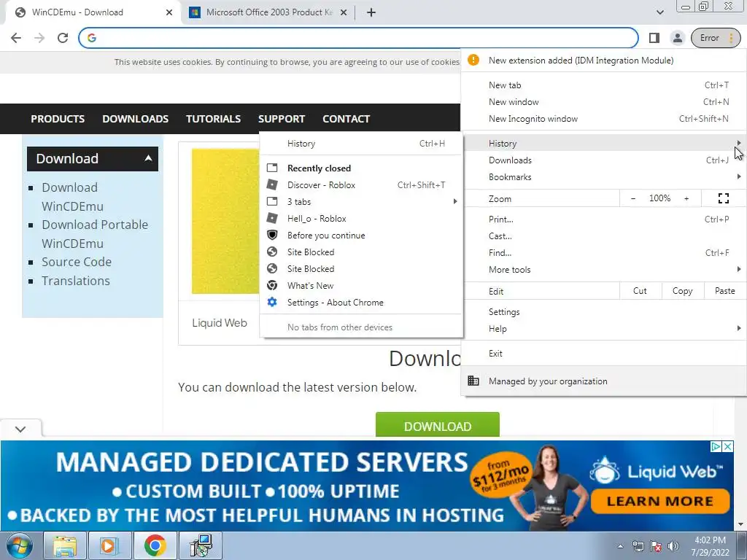Reload the current page

tap(63, 38)
